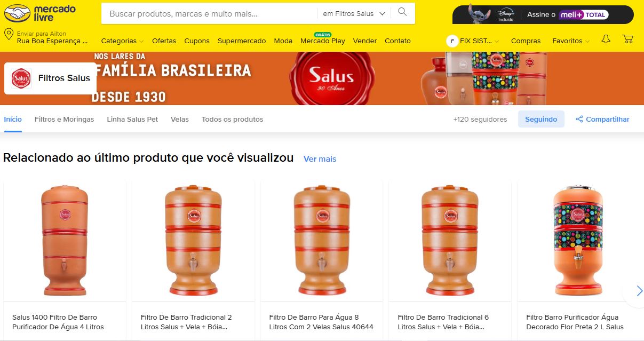Switch to the Filtros e Moringas tab

pos(64,120)
